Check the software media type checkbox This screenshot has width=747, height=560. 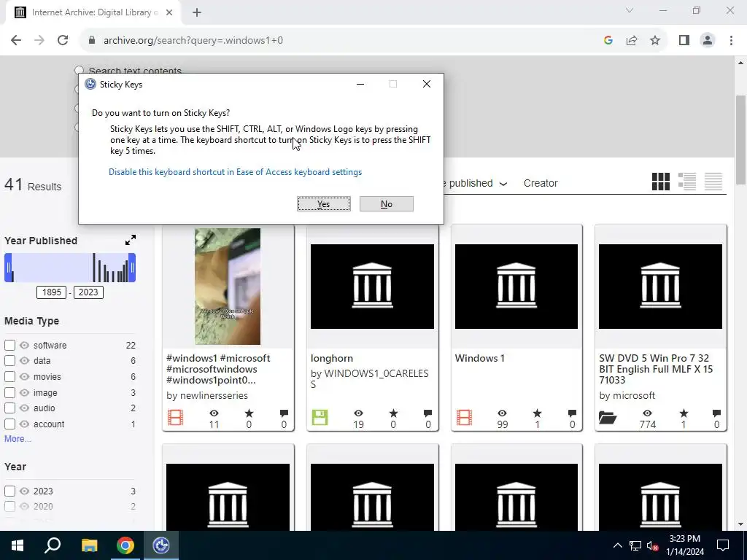click(9, 345)
